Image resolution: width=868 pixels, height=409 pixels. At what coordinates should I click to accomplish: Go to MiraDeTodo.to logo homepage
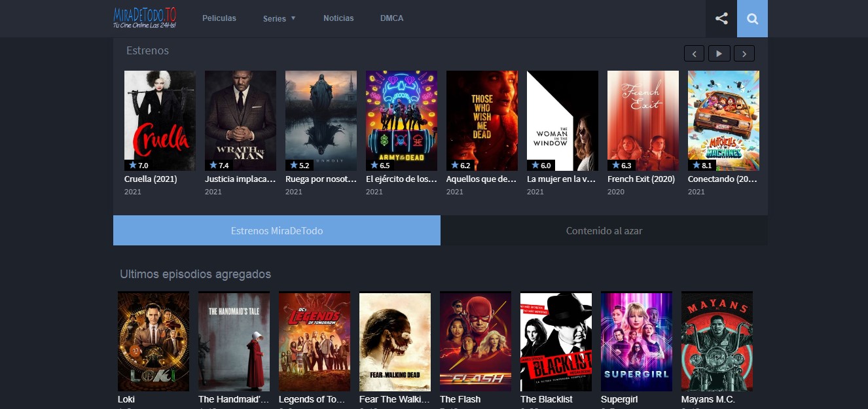(145, 18)
